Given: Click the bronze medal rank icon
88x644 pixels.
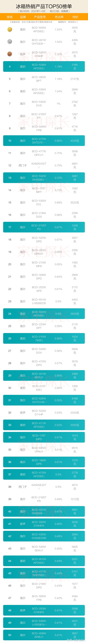Looking at the screenshot, I should pos(10,54).
